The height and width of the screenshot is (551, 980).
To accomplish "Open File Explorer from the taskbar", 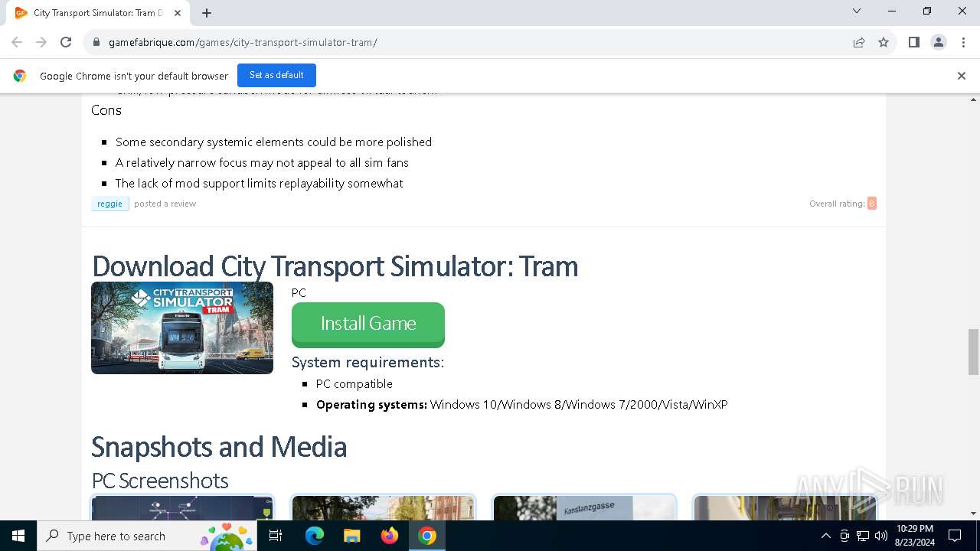I will [352, 536].
